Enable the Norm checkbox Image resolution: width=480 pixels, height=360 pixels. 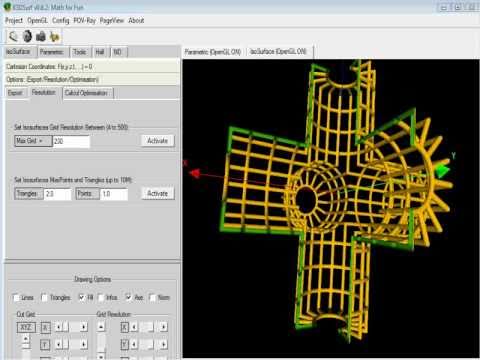click(152, 297)
